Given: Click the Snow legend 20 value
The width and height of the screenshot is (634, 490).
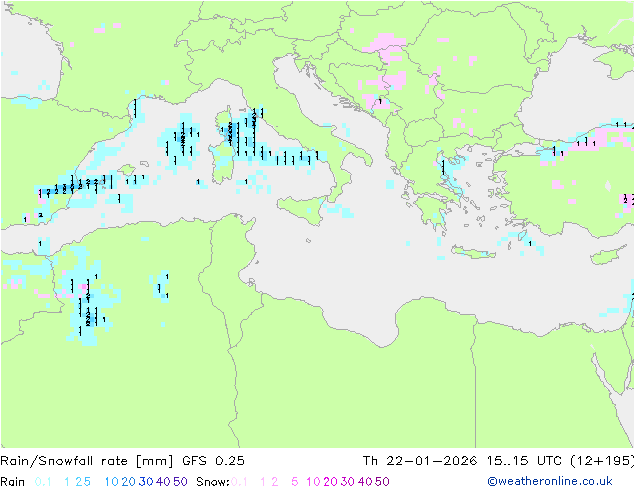Looking at the screenshot, I should (330, 482).
